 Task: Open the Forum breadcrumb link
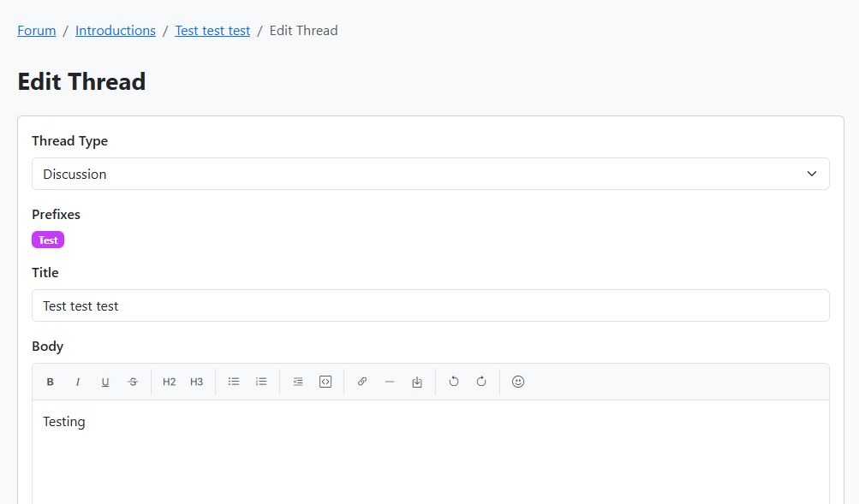(36, 30)
